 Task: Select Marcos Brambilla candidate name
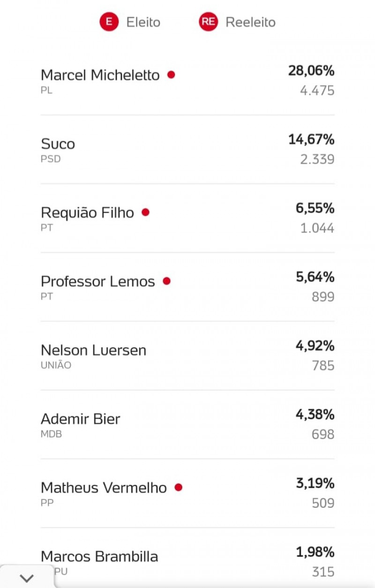[x=99, y=557]
